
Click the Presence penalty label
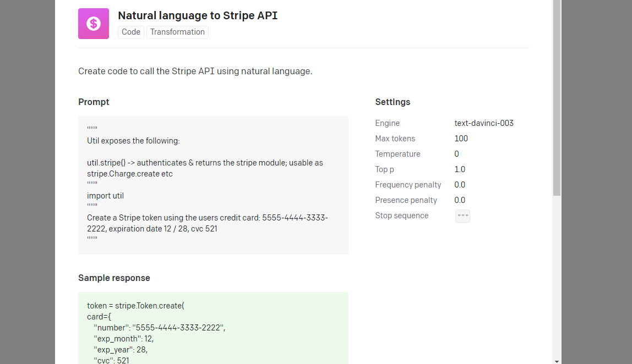406,200
